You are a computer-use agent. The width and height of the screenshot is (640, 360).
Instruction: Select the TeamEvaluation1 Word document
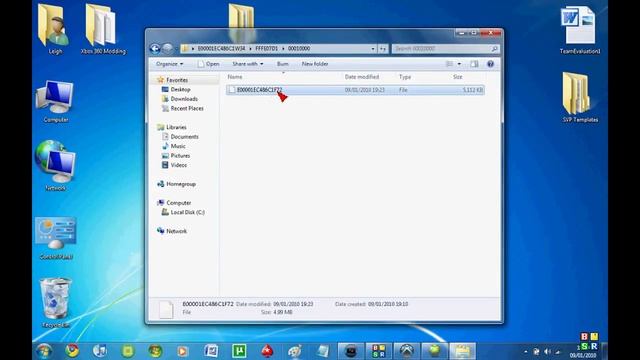pos(580,29)
